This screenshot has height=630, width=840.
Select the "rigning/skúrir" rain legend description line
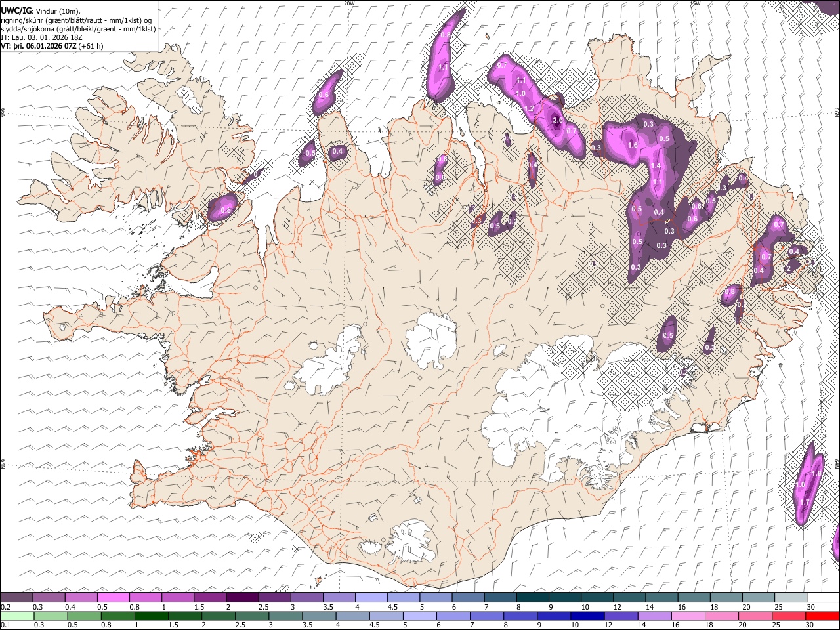[76, 20]
